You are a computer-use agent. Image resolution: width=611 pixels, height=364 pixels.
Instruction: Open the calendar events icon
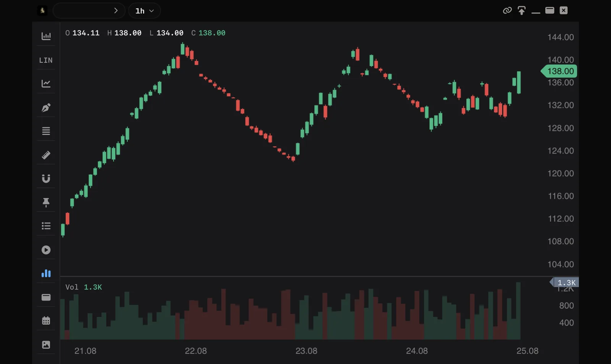coord(46,321)
